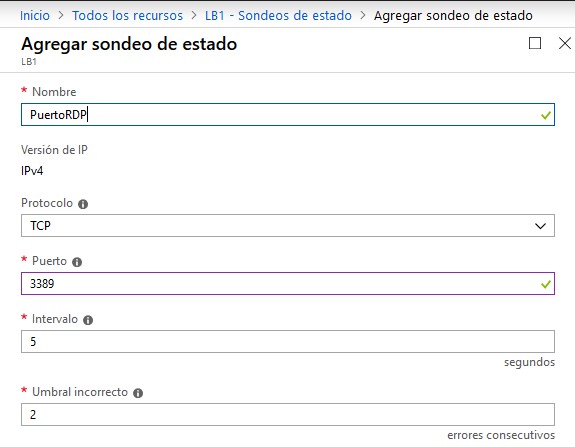The width and height of the screenshot is (575, 447).
Task: Click the Umbral incorrecto info icon
Action: click(x=138, y=393)
